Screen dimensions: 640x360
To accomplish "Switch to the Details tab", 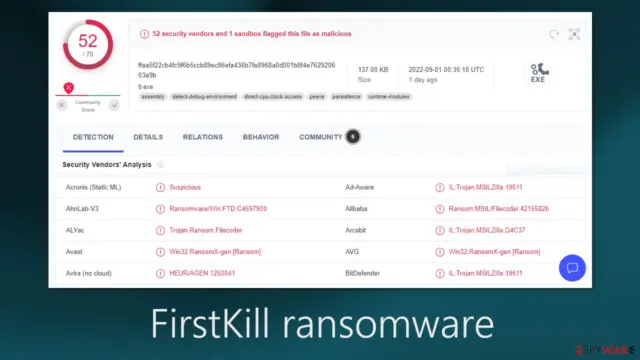I will pos(148,137).
